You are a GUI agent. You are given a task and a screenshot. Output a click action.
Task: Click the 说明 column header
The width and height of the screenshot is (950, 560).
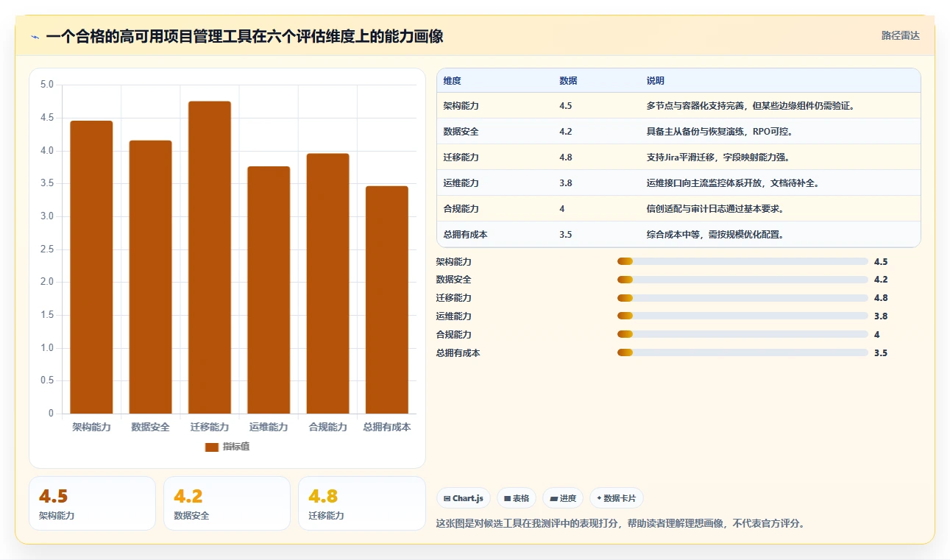coord(655,81)
